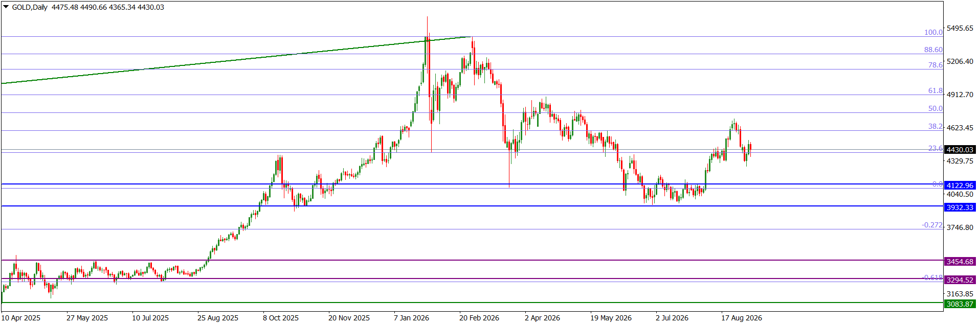Click the 10 Jul 2025 date label

pos(150,318)
